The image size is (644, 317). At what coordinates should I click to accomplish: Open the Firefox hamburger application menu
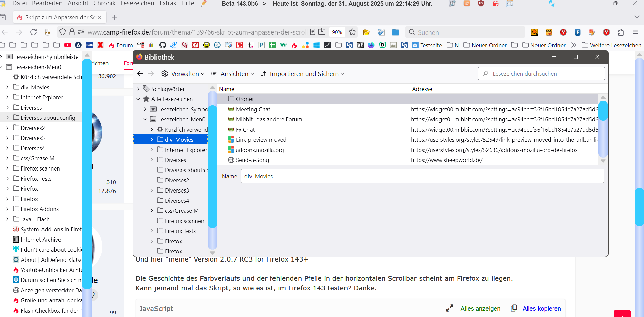point(635,32)
